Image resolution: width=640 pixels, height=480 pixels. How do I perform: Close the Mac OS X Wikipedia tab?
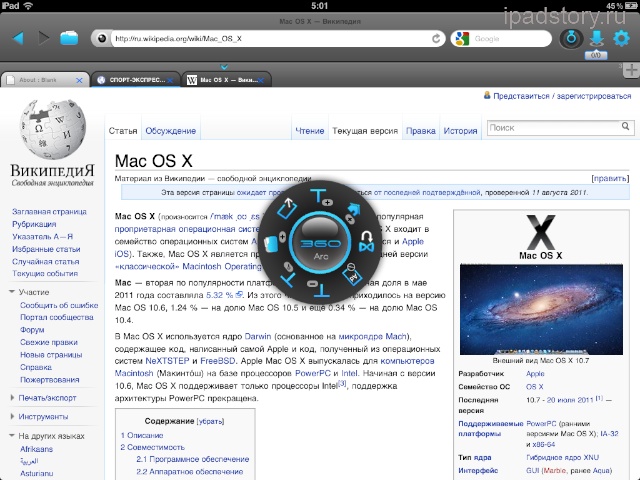[261, 80]
